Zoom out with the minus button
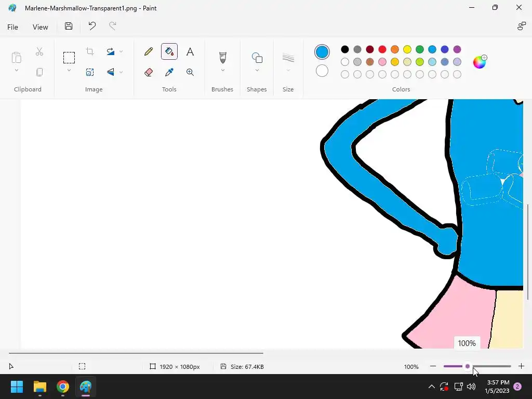This screenshot has width=532, height=399. (x=433, y=366)
